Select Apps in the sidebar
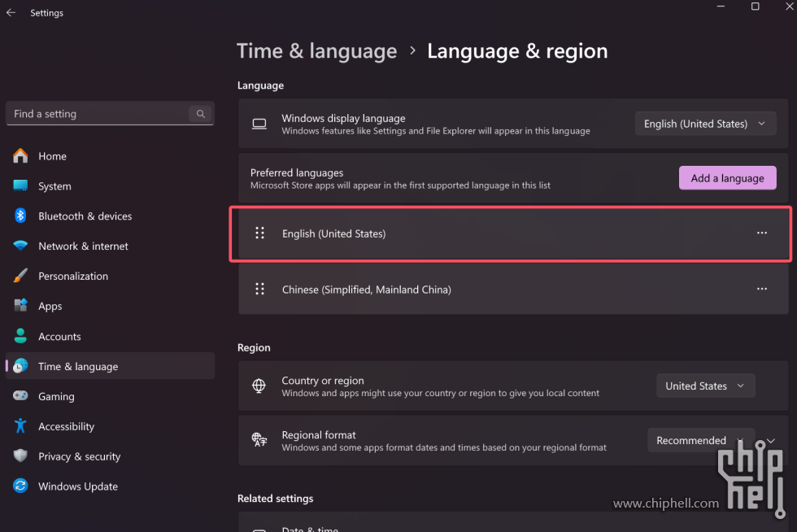The width and height of the screenshot is (797, 532). pyautogui.click(x=110, y=306)
